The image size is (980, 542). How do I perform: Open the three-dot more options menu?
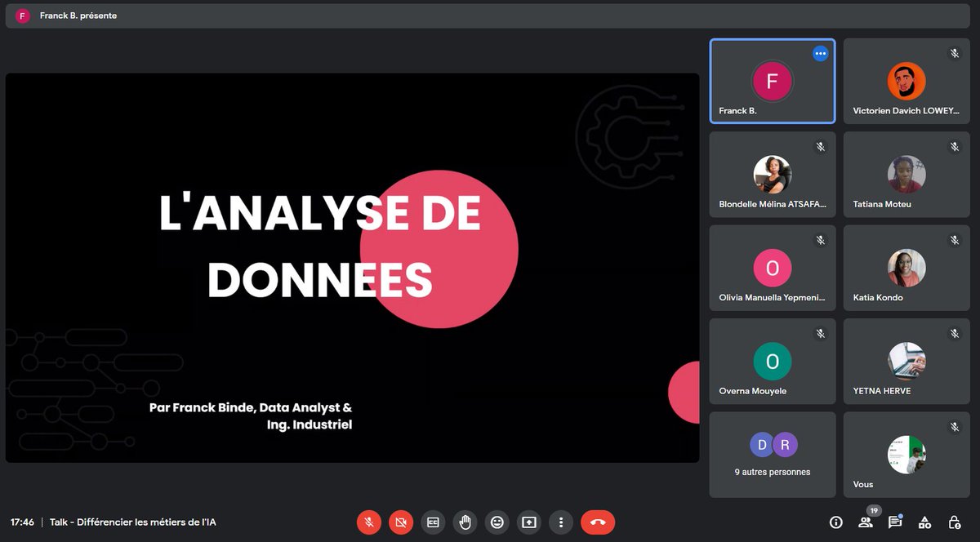[x=560, y=522]
